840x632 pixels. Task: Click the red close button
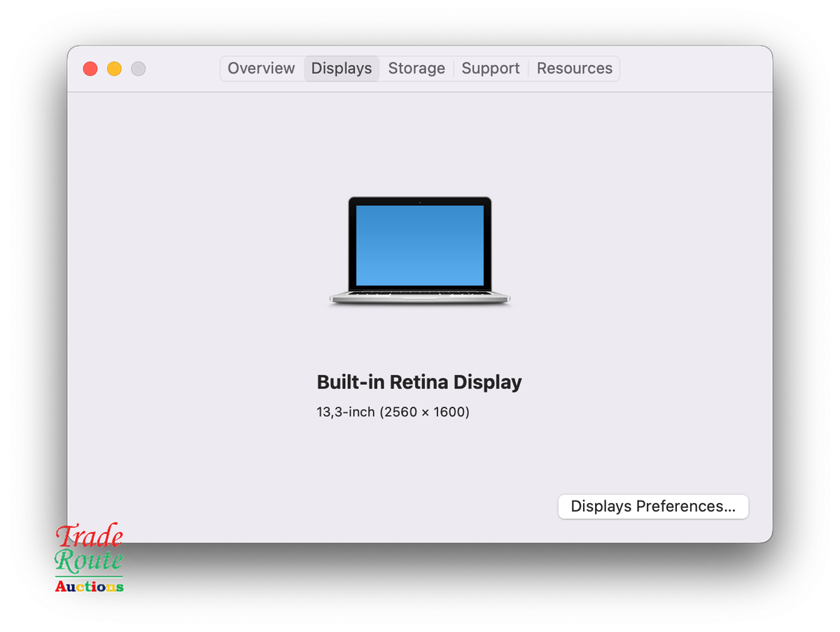(x=90, y=69)
